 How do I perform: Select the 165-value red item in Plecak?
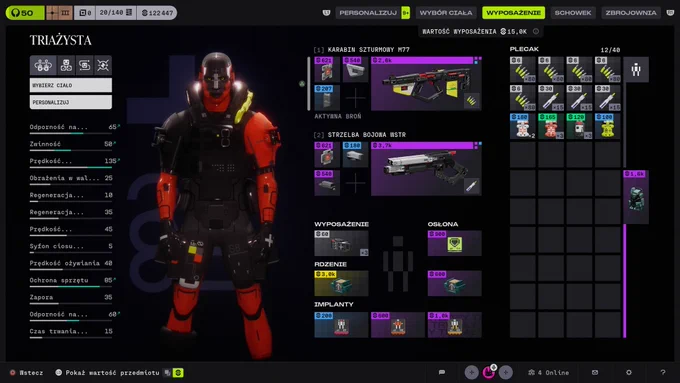pyautogui.click(x=551, y=126)
